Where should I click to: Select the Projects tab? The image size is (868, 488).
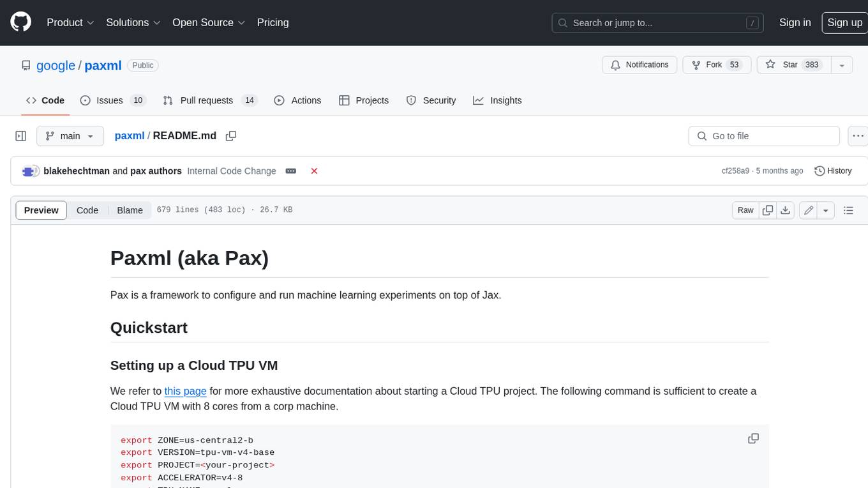(x=364, y=100)
